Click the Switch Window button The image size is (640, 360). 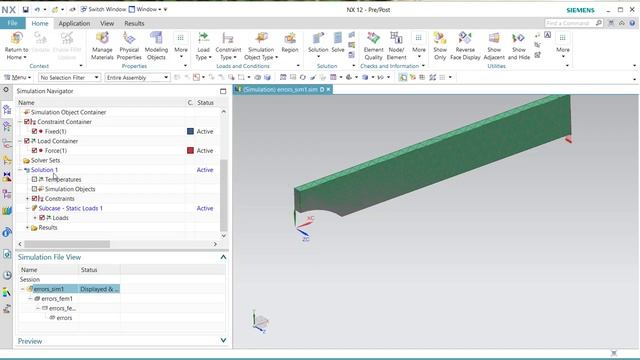[103, 9]
